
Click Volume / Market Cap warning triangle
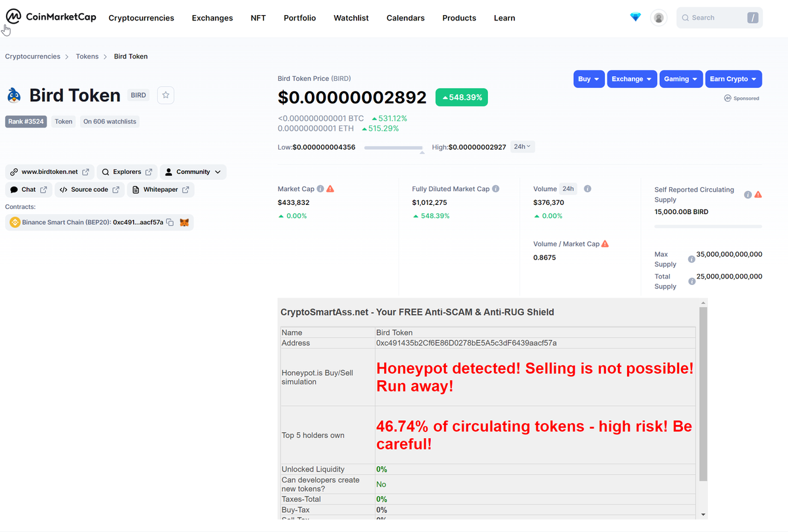(605, 244)
